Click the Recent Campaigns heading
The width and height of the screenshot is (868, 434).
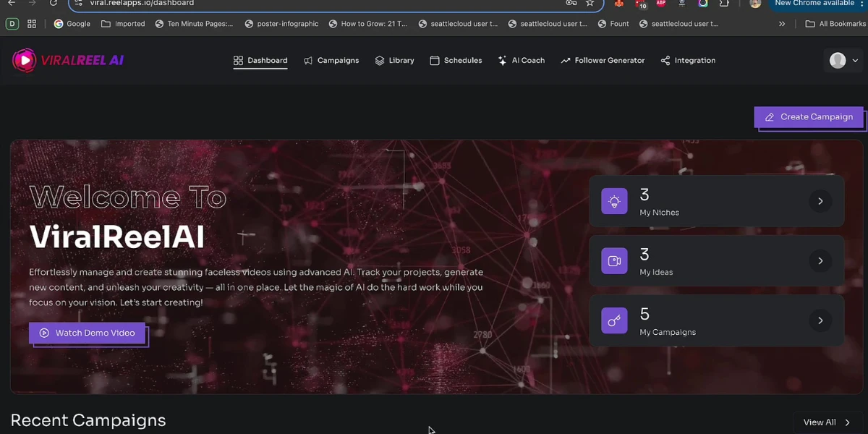click(88, 420)
